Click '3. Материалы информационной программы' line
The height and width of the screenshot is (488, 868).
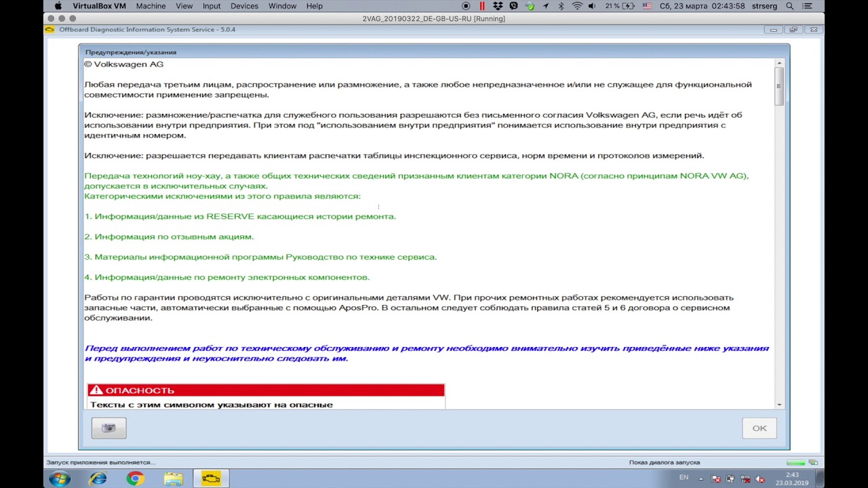[x=260, y=257]
